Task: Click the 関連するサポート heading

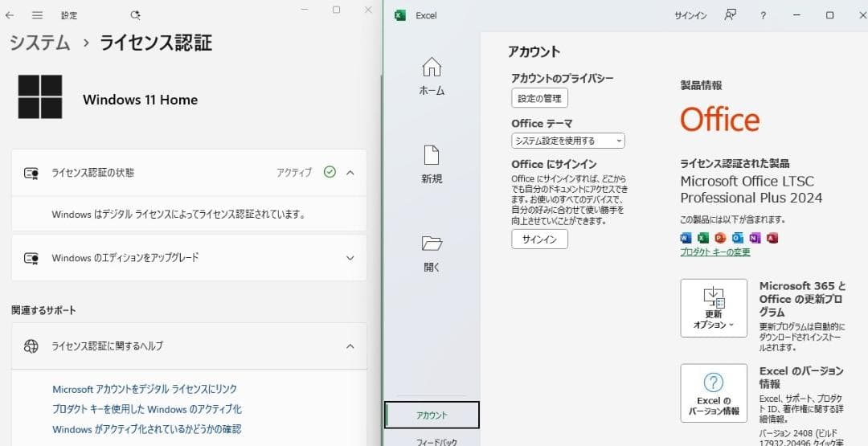Action: [x=43, y=310]
